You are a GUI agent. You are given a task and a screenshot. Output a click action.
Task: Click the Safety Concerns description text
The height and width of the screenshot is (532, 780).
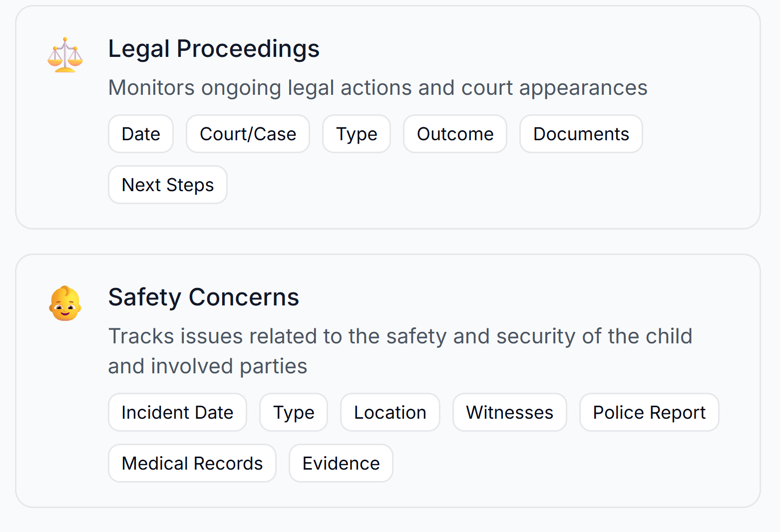[x=400, y=351]
